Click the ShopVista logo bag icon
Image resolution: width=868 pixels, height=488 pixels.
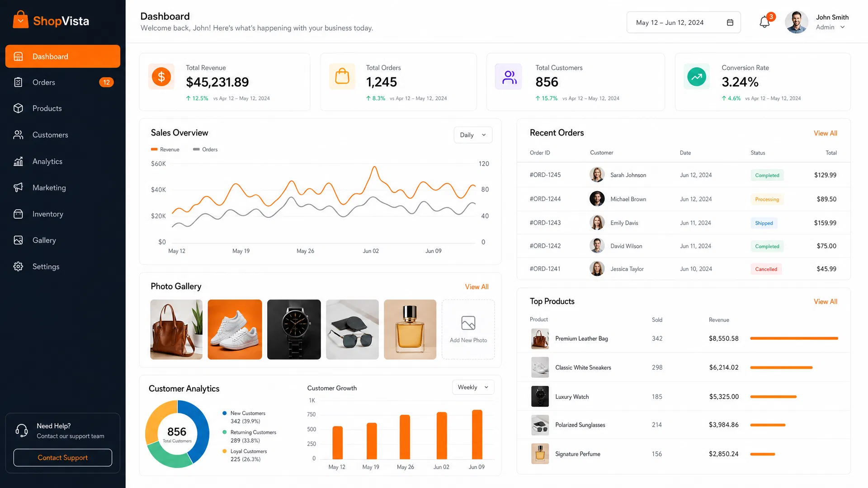point(21,20)
